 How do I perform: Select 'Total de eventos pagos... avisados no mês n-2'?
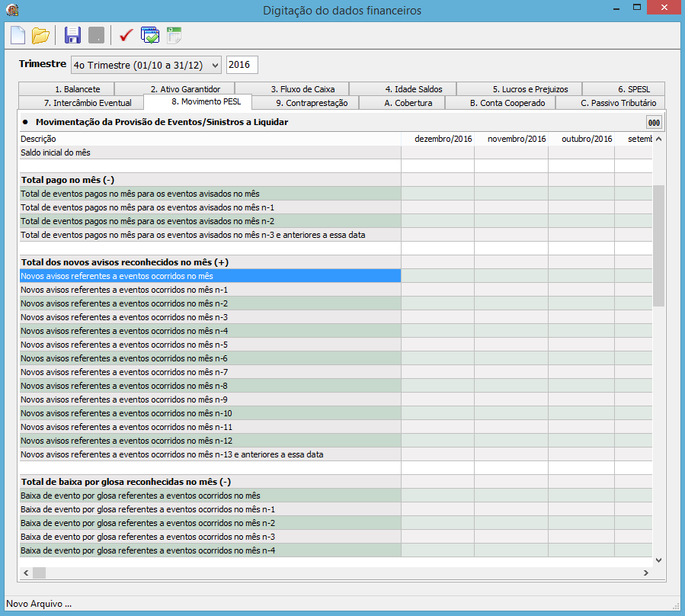[x=210, y=221]
